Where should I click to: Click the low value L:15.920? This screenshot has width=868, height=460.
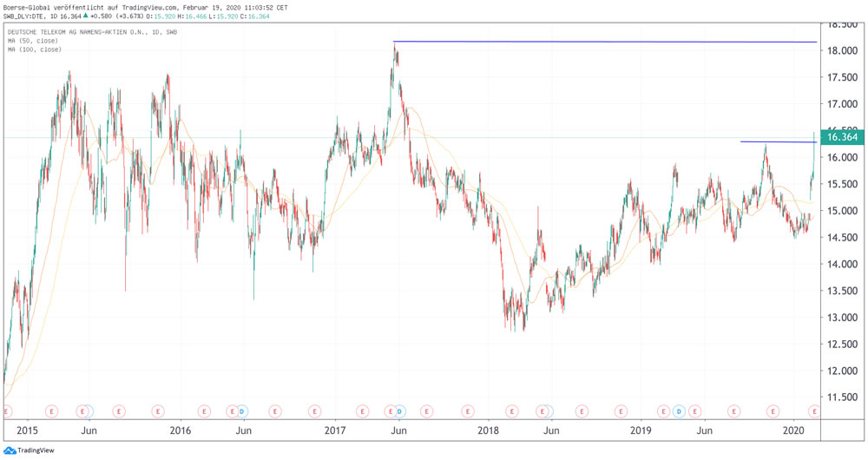click(x=224, y=16)
